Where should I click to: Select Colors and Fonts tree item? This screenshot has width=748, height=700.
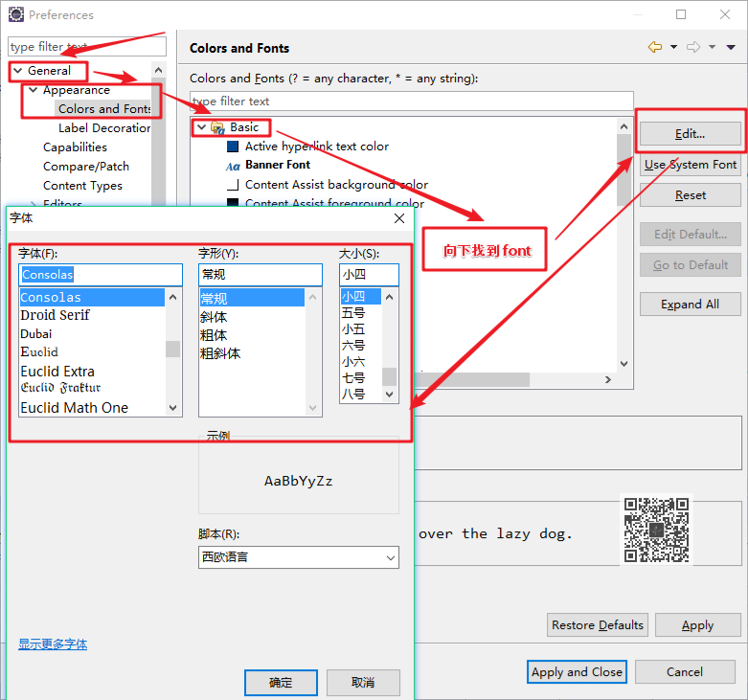pos(103,109)
